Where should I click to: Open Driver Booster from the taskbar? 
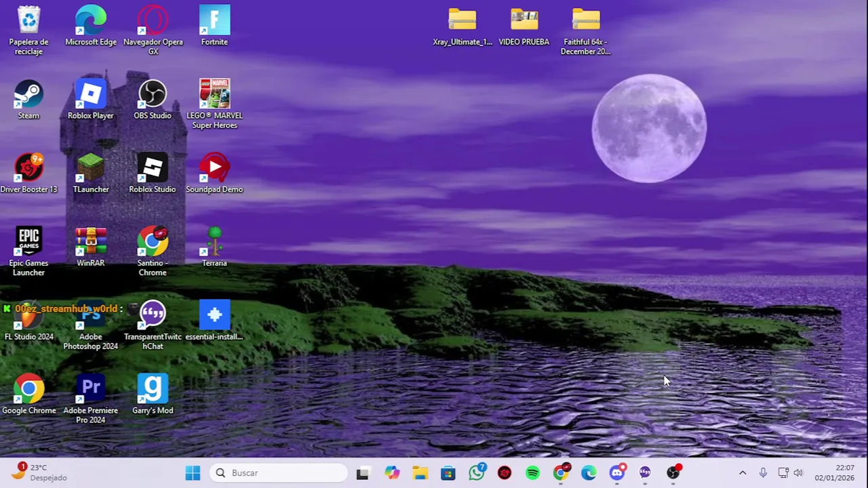click(x=505, y=473)
